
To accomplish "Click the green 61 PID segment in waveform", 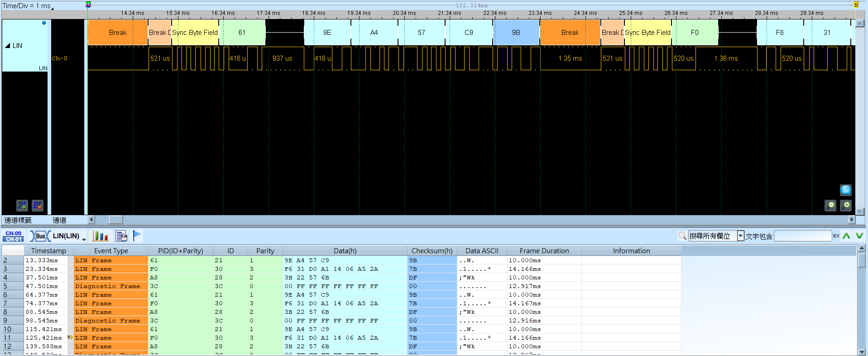I will 242,33.
